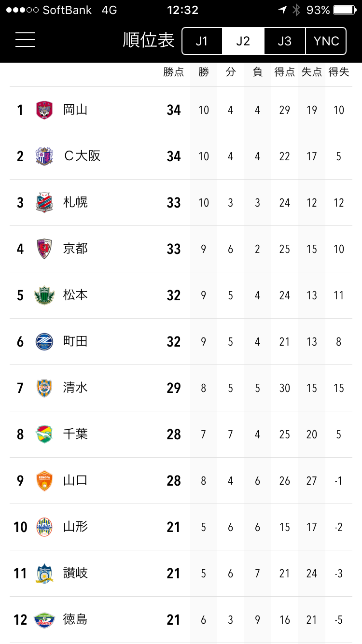362x644 pixels.
Task: Tap the 勝点 column header
Action: pyautogui.click(x=174, y=72)
